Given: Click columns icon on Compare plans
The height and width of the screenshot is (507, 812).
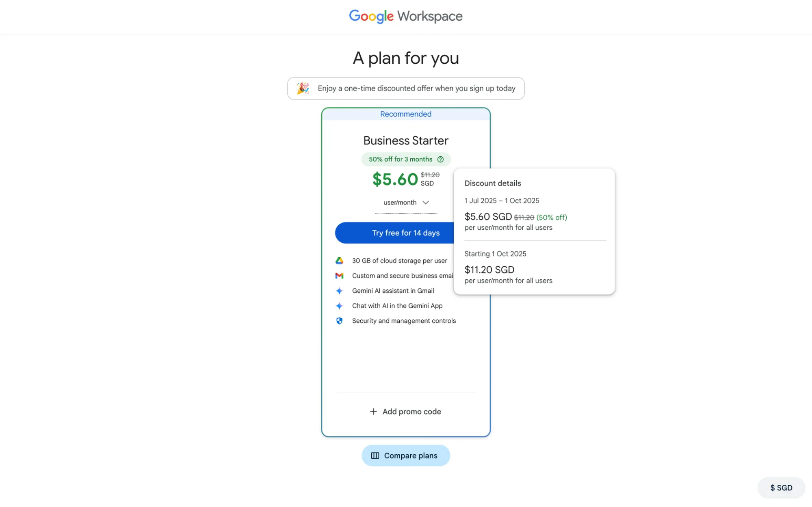Looking at the screenshot, I should point(375,455).
